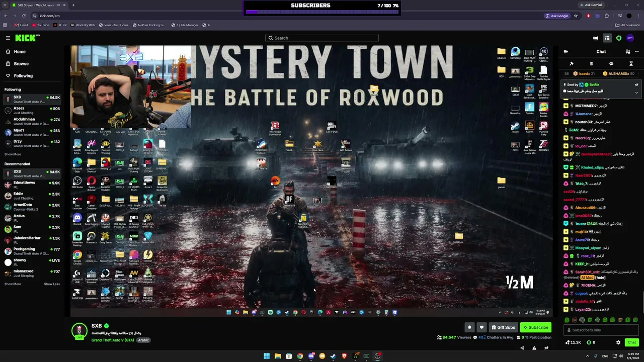Reload the page in the browser
This screenshot has width=644, height=362.
24,16
